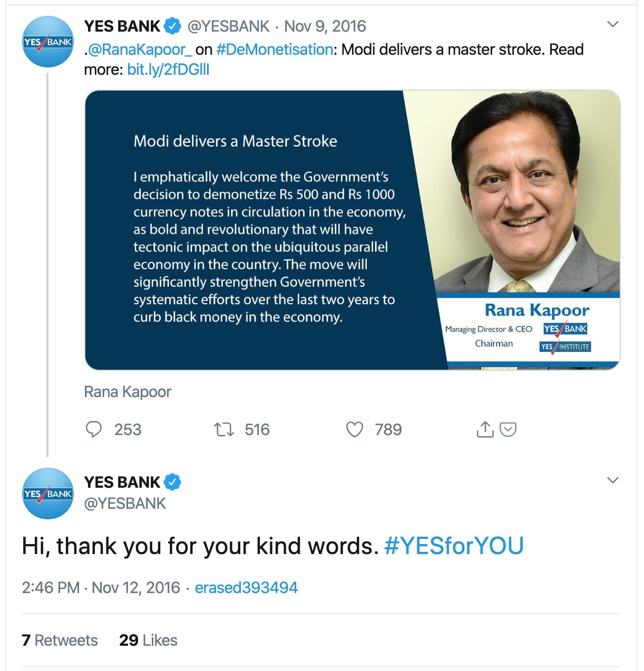Expand the first tweet's options chevron
This screenshot has height=671, width=644.
(x=613, y=24)
